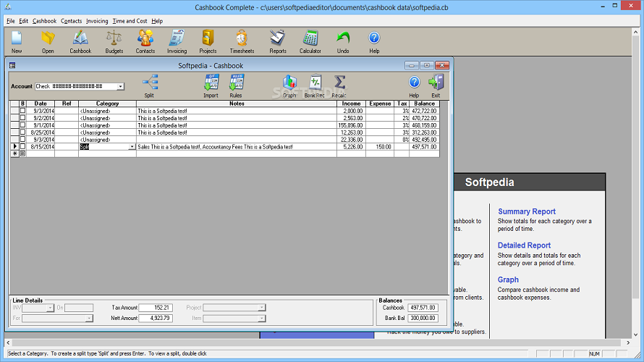Image resolution: width=644 pixels, height=362 pixels.
Task: Tick the checkbox for 9/3/2014 22,336.00 row
Action: [22, 139]
